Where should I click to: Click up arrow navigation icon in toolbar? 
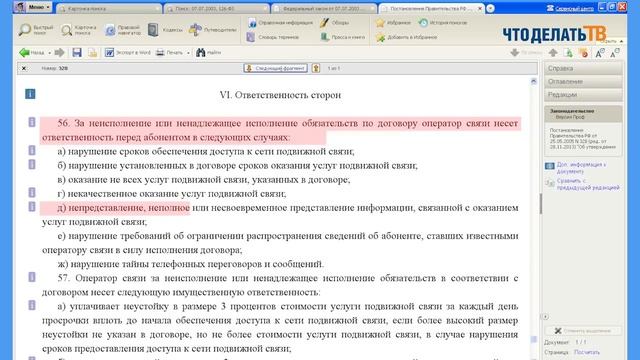553,53
